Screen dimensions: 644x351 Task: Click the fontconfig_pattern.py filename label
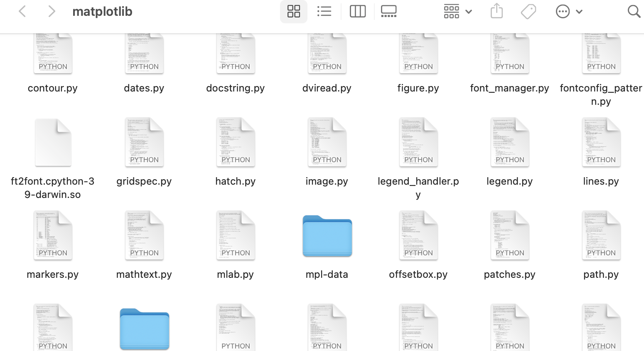pos(601,94)
